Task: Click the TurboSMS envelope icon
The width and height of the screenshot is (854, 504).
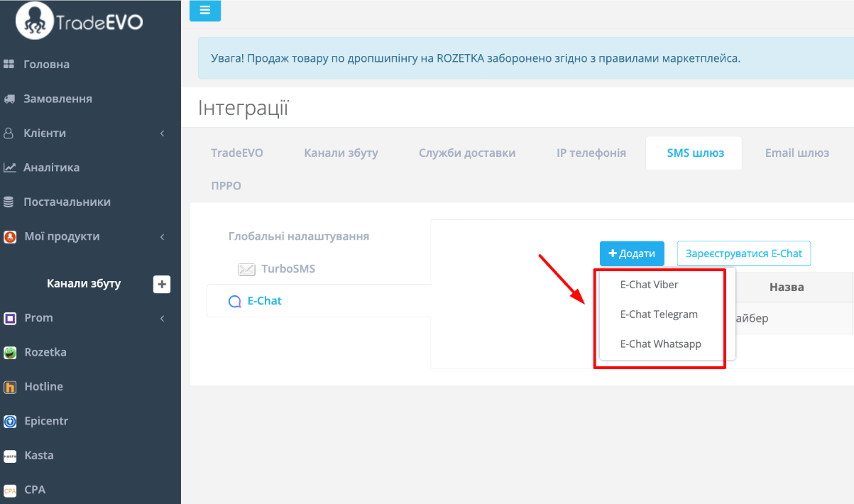Action: [x=246, y=270]
